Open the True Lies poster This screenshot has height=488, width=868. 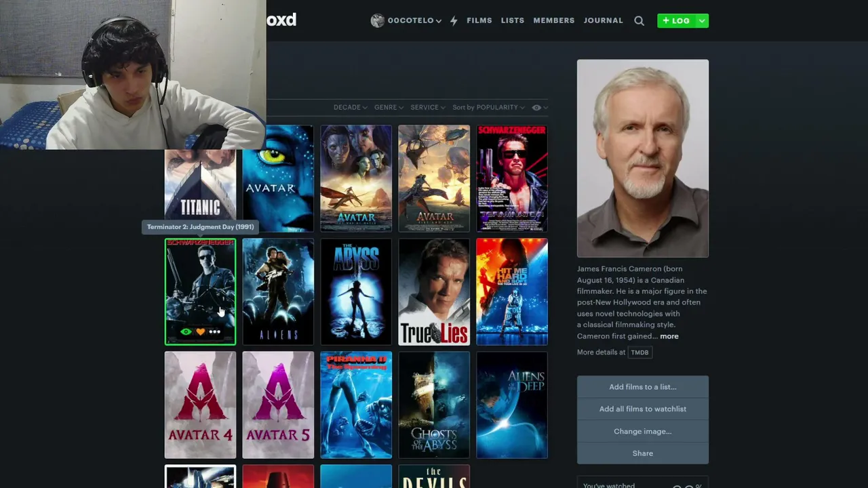[434, 291]
